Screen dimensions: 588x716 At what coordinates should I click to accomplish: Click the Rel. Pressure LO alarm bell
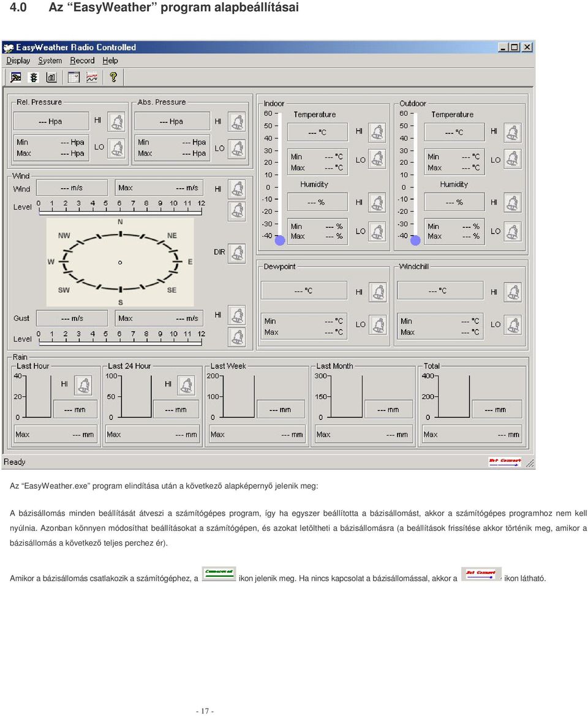pyautogui.click(x=116, y=148)
